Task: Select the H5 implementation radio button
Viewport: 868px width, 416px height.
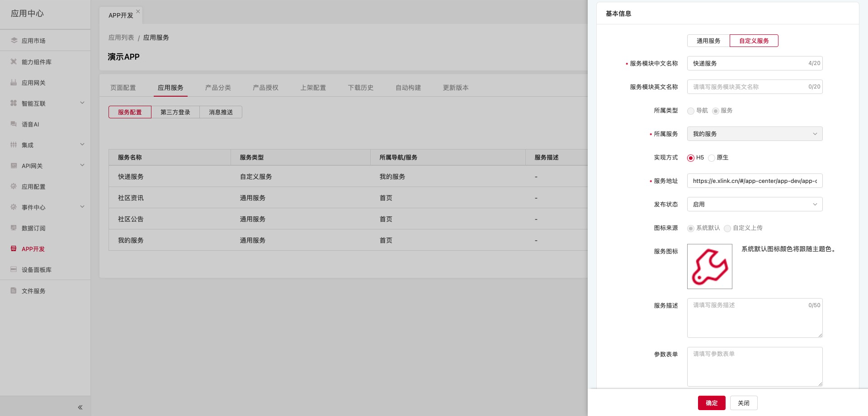Action: click(691, 158)
